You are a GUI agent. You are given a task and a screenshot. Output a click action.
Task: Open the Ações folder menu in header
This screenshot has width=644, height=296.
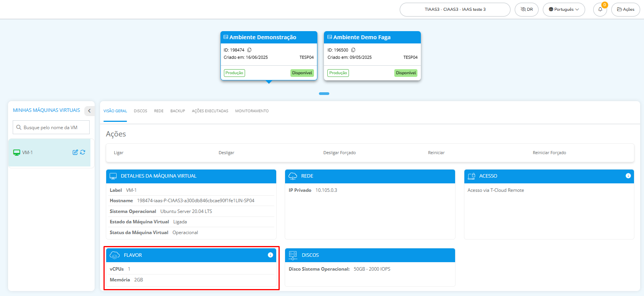[x=626, y=10]
